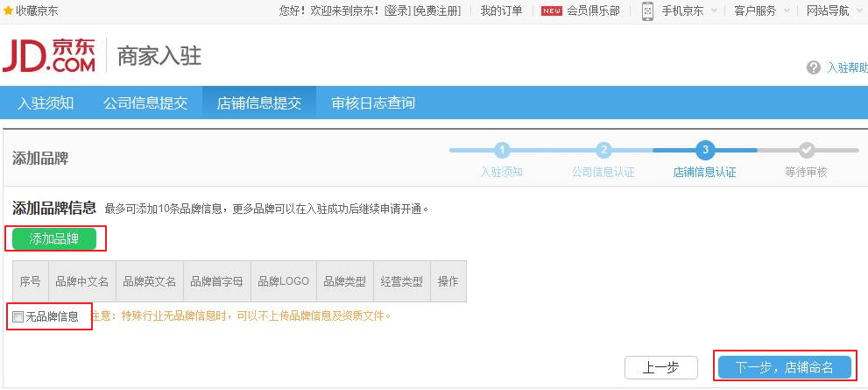Click step 2 circle 公司信息认证
This screenshot has height=390, width=868.
603,150
